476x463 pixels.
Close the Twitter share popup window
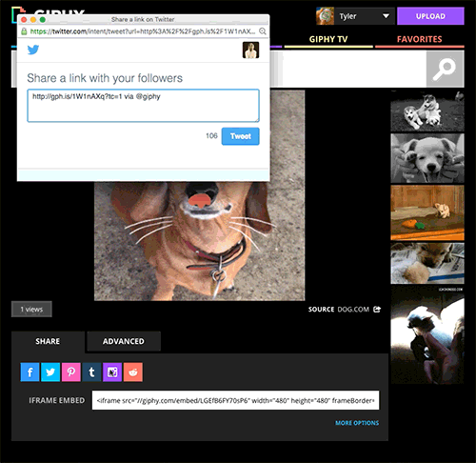24,20
